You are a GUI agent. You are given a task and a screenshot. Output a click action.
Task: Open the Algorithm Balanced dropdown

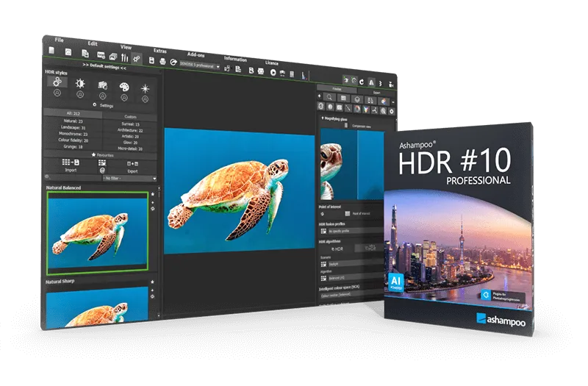[x=356, y=278]
